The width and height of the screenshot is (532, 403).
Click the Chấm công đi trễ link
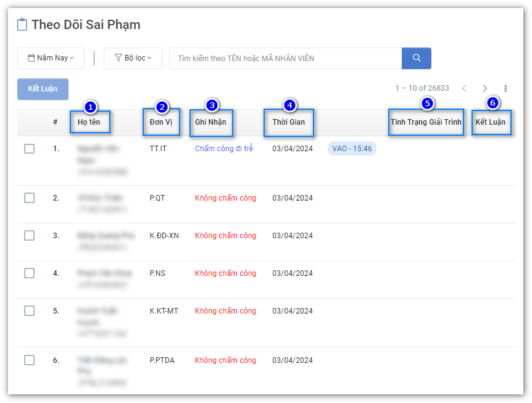click(223, 149)
